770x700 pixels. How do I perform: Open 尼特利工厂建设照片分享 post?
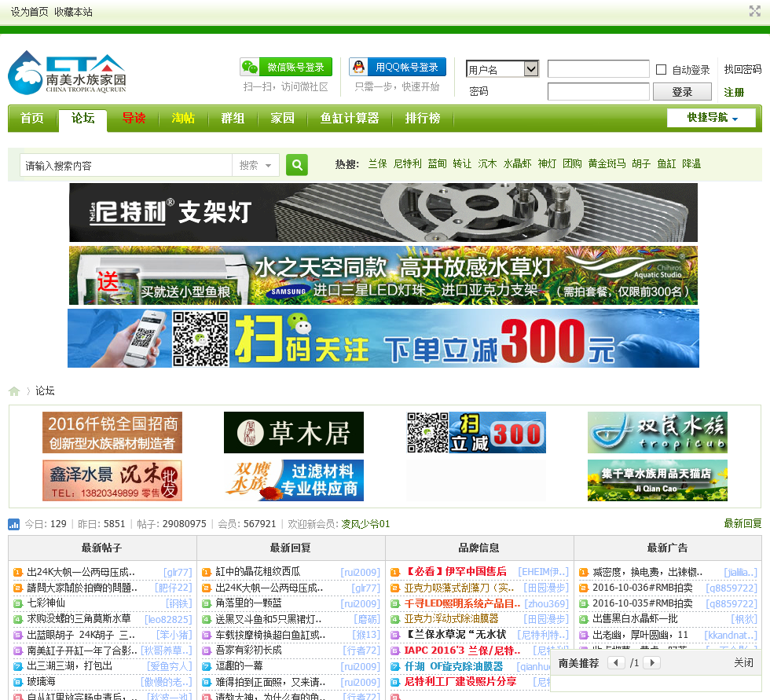(460, 682)
